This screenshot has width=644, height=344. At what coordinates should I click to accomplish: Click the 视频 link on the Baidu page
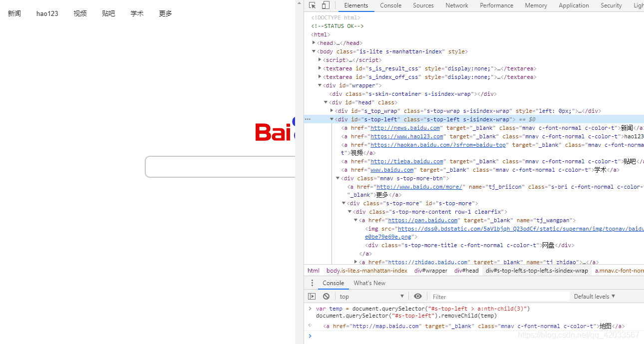tap(80, 13)
